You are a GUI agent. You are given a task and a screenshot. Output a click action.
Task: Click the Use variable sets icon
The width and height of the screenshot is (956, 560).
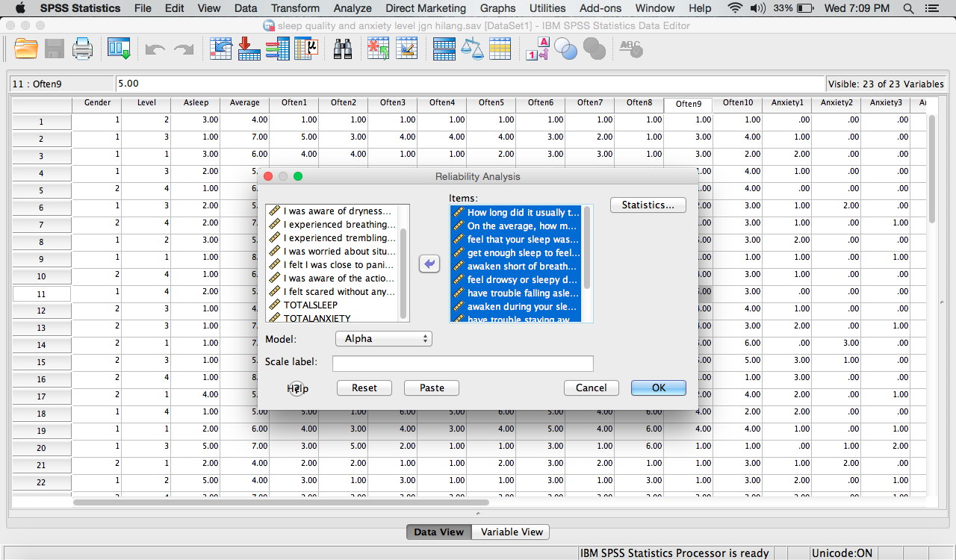tap(566, 49)
